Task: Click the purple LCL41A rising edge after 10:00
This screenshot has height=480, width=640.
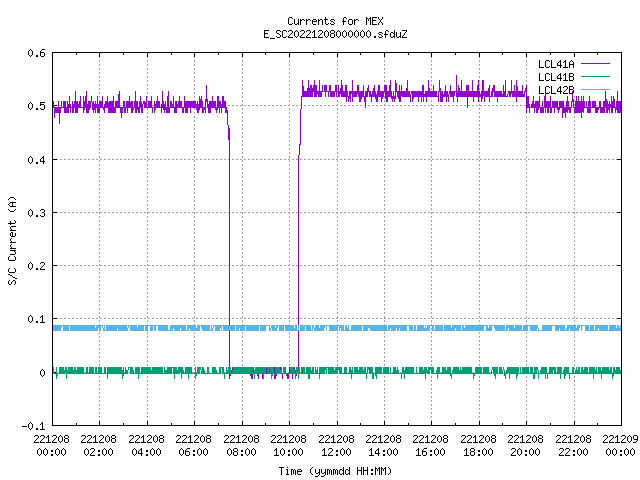Action: point(299,245)
